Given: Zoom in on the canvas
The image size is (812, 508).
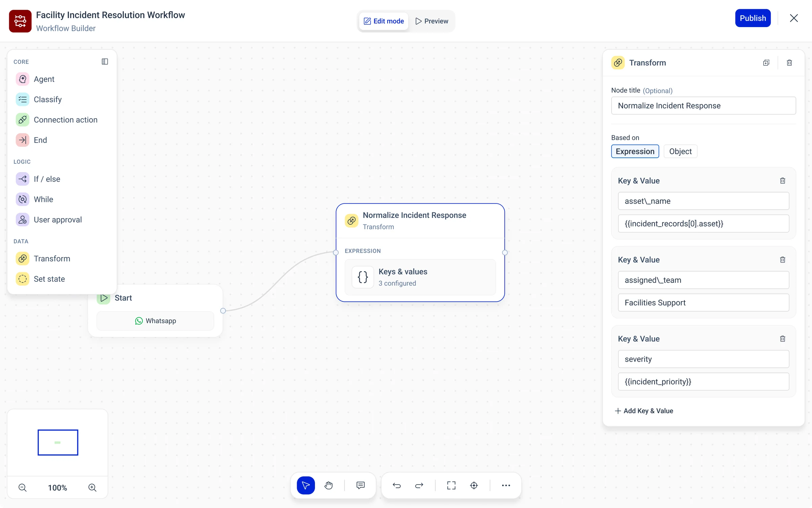Looking at the screenshot, I should (92, 488).
